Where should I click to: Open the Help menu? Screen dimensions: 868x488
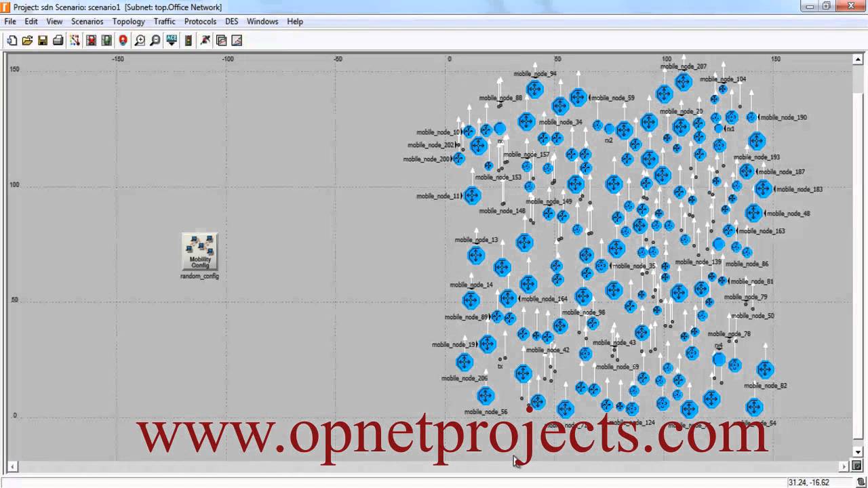tap(295, 22)
